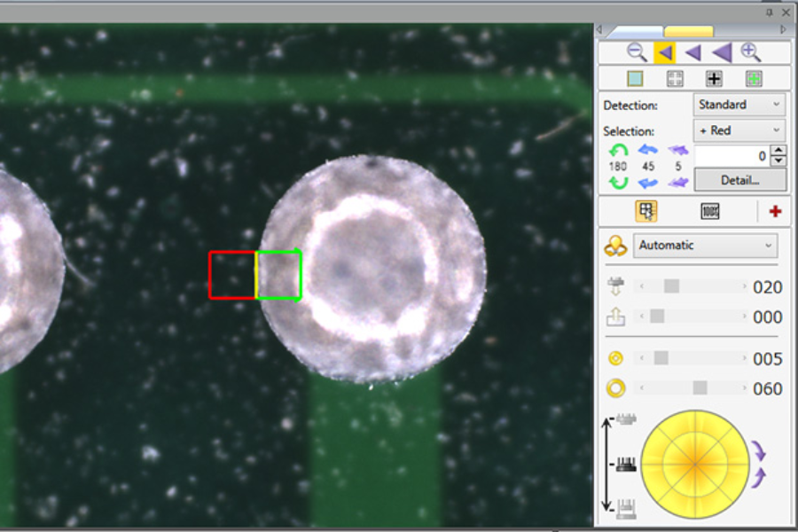Select the medium purple triangle zoom level

click(693, 52)
